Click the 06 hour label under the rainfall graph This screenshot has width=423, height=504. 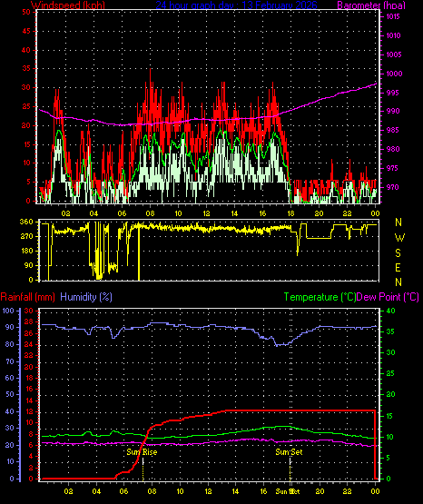pyautogui.click(x=124, y=491)
